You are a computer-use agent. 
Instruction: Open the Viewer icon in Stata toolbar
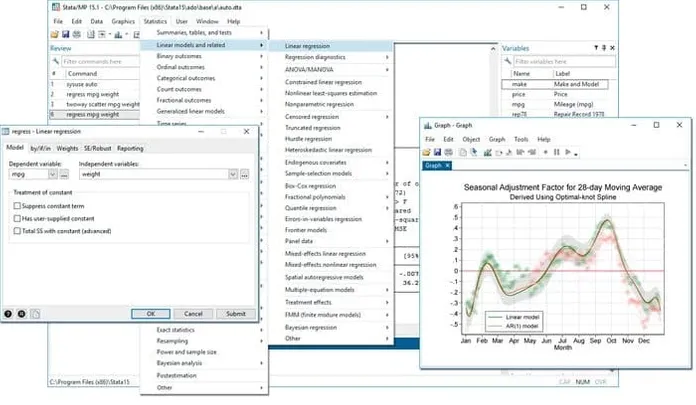point(102,34)
